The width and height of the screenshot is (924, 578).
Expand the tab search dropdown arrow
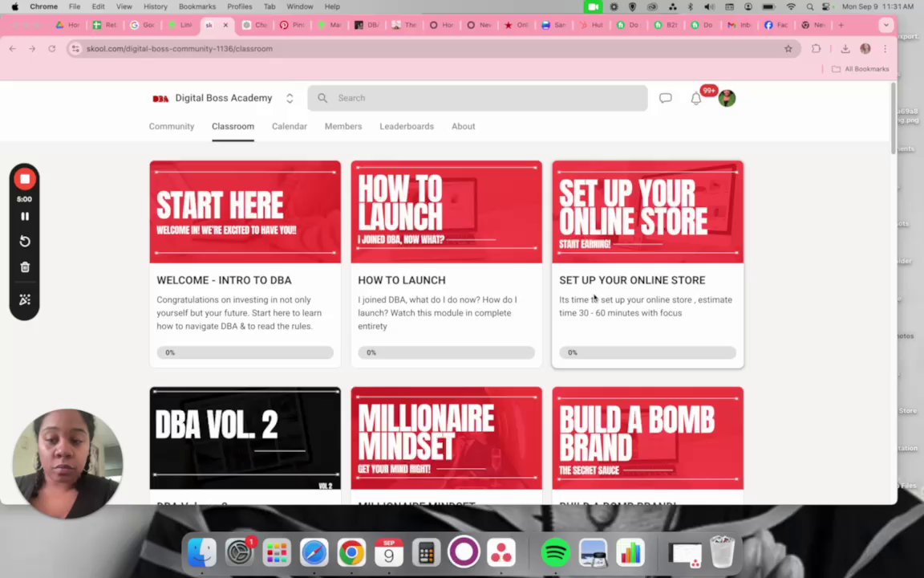[885, 26]
